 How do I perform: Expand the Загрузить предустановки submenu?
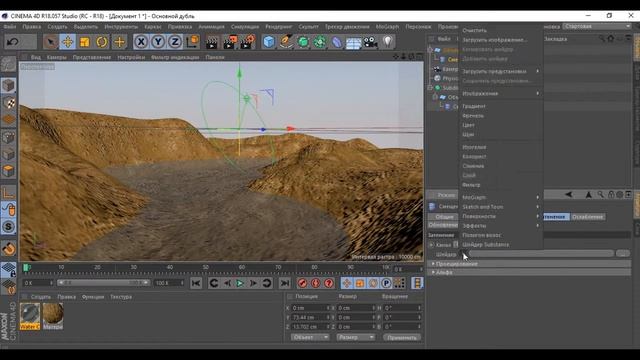(501, 71)
